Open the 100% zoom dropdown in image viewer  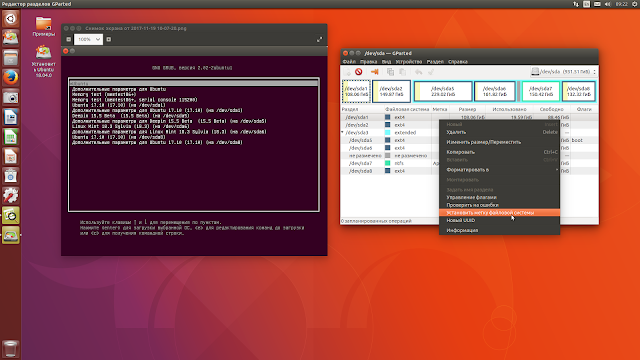click(x=89, y=40)
